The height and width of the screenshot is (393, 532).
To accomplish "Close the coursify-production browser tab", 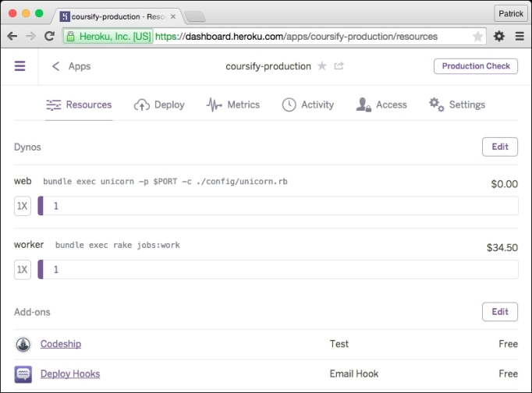I will 173,16.
